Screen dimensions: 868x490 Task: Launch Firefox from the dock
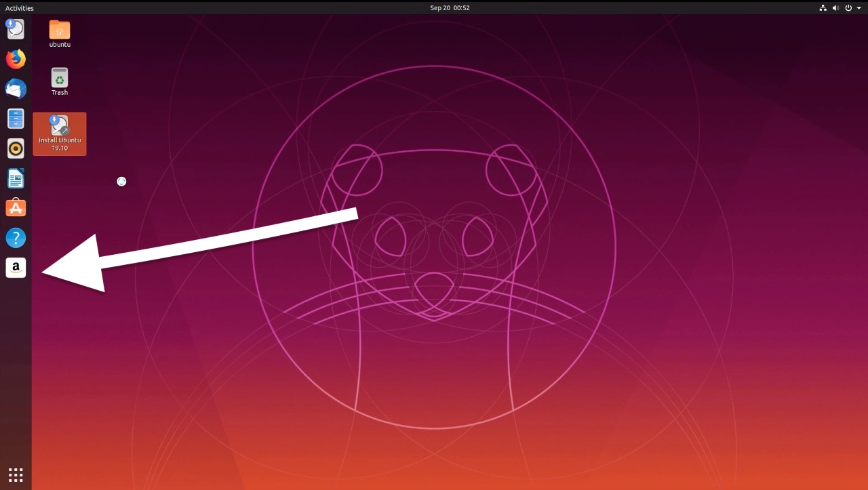click(16, 59)
